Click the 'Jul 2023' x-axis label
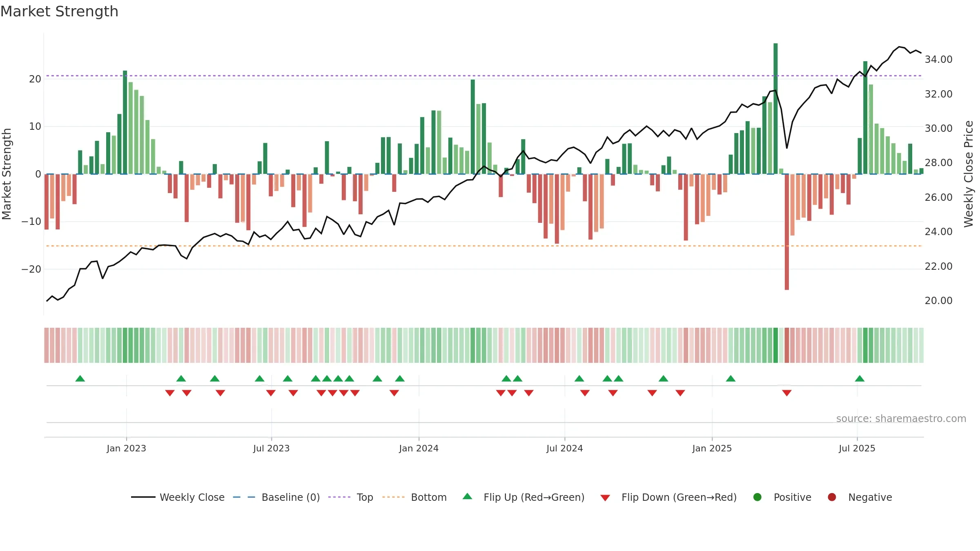The image size is (980, 551). click(271, 448)
